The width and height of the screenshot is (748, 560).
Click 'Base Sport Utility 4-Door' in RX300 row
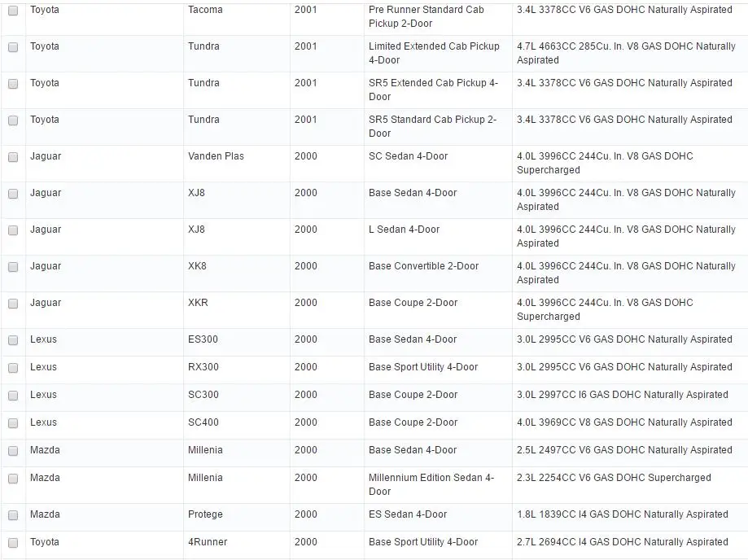pyautogui.click(x=422, y=367)
